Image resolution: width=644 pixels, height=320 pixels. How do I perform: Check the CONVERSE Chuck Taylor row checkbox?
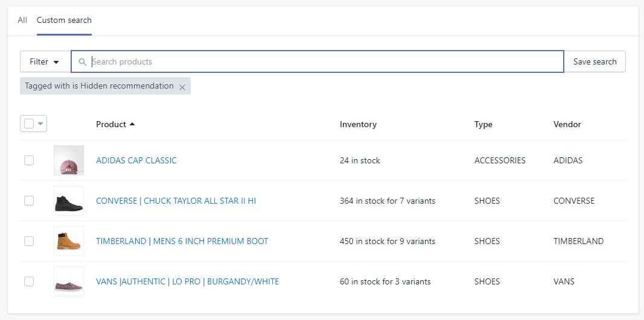[29, 201]
